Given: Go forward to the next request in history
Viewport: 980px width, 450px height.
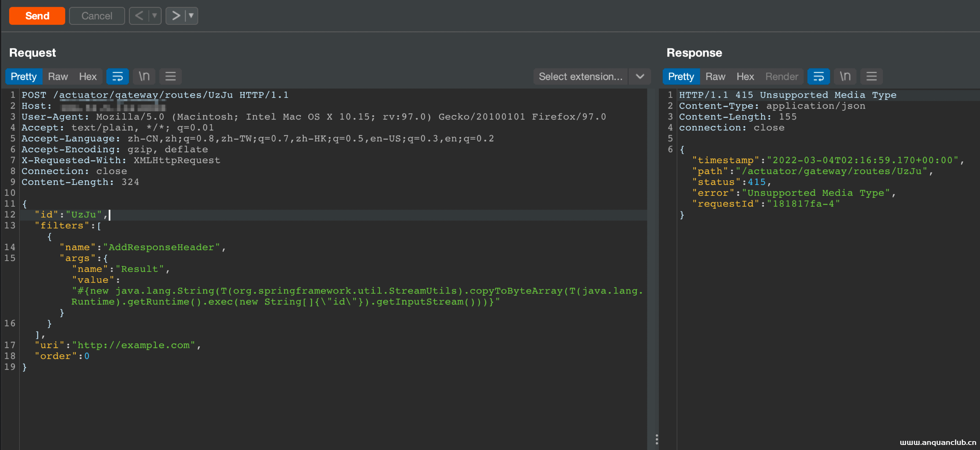Looking at the screenshot, I should (176, 16).
